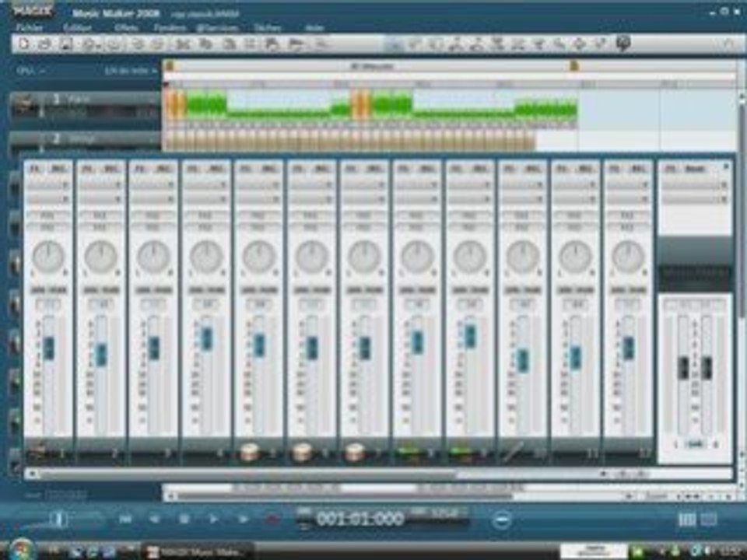
Task: Click the green instrument icon under channel 8
Action: coord(409,452)
